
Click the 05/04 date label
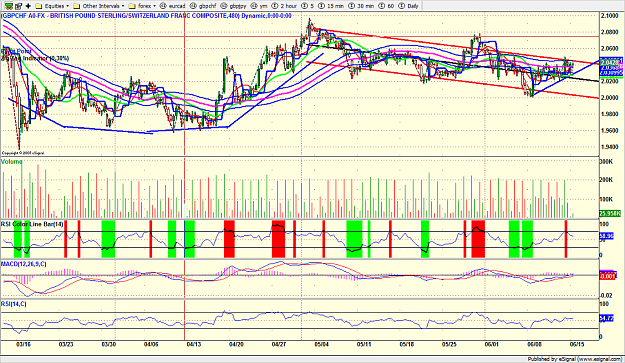pyautogui.click(x=322, y=344)
